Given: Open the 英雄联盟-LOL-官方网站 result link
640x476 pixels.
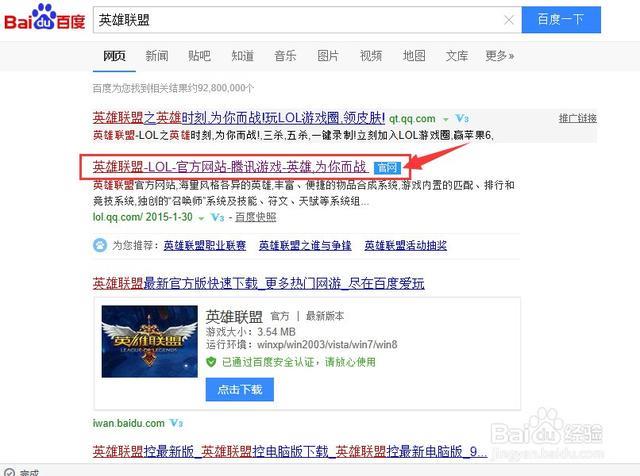Looking at the screenshot, I should (230, 167).
